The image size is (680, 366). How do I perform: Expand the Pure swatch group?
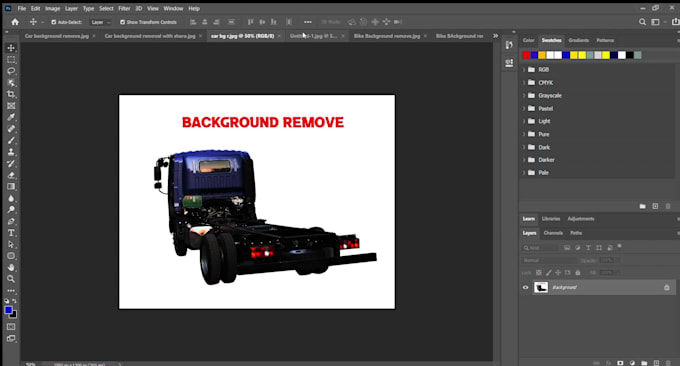524,134
